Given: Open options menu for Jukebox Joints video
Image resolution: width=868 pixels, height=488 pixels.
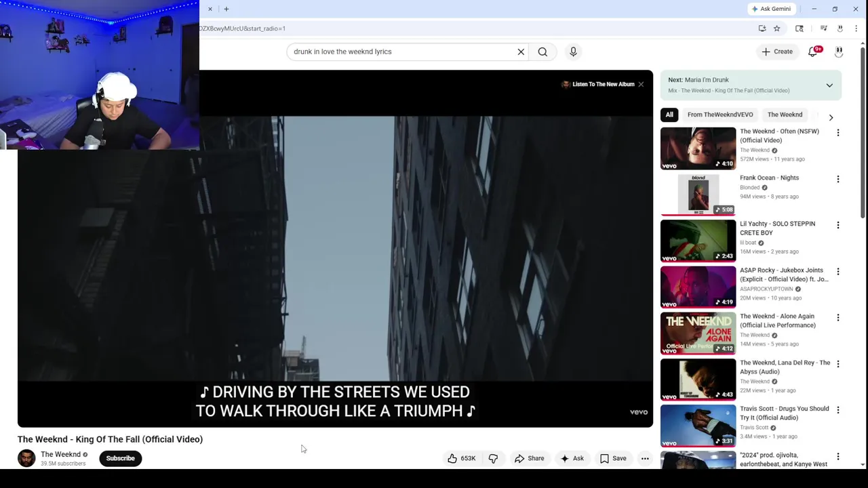Looking at the screenshot, I should point(838,271).
